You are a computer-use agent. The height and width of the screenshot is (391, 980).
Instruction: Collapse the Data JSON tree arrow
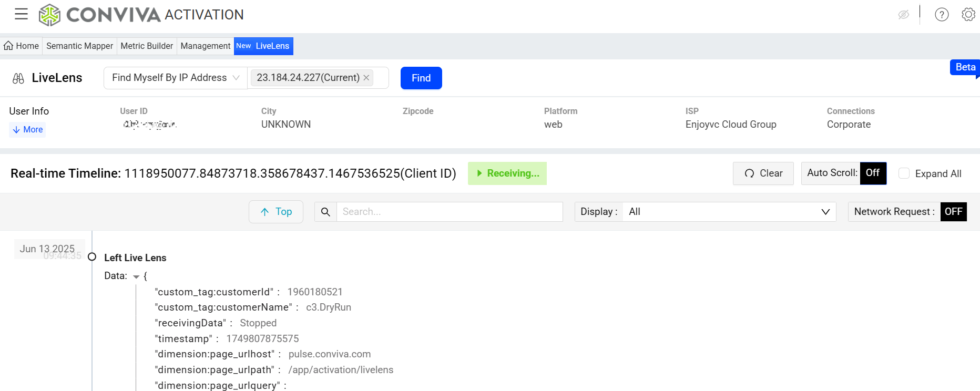coord(136,277)
